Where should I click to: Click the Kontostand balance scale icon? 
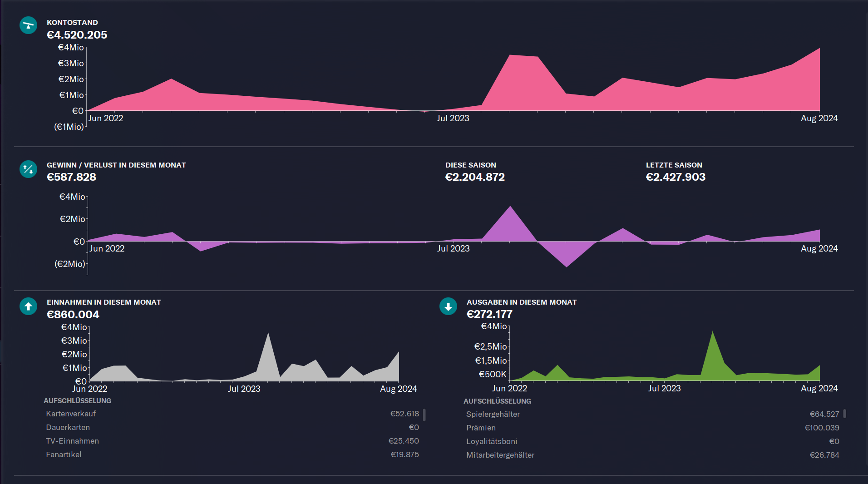point(28,25)
